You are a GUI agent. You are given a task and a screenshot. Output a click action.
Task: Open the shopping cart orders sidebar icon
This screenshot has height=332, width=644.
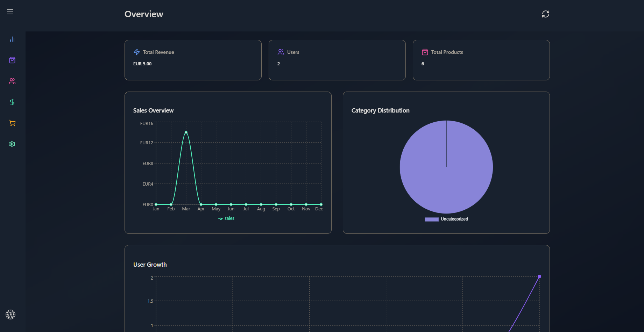click(x=12, y=123)
